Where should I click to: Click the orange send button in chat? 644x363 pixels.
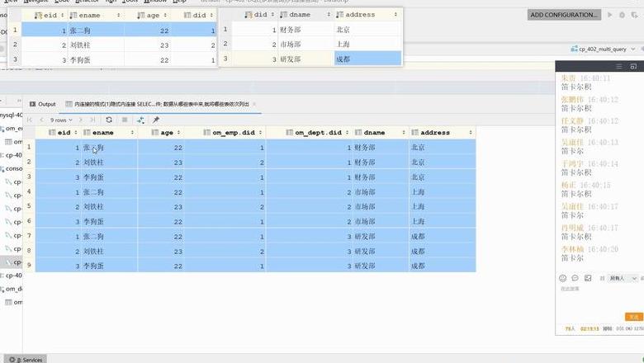pyautogui.click(x=634, y=317)
